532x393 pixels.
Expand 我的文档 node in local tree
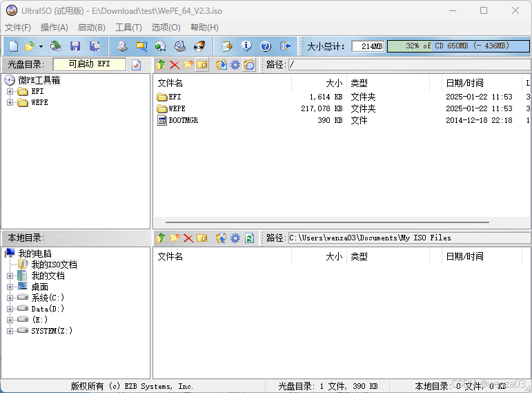pyautogui.click(x=10, y=276)
